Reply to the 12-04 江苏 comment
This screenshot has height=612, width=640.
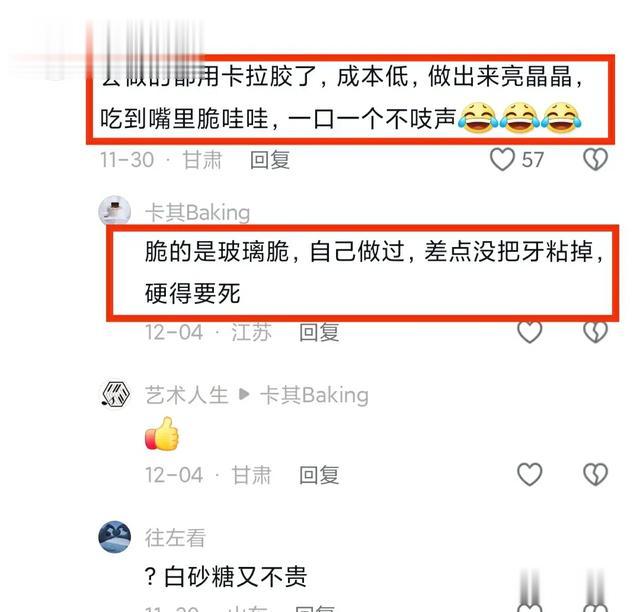pyautogui.click(x=319, y=332)
